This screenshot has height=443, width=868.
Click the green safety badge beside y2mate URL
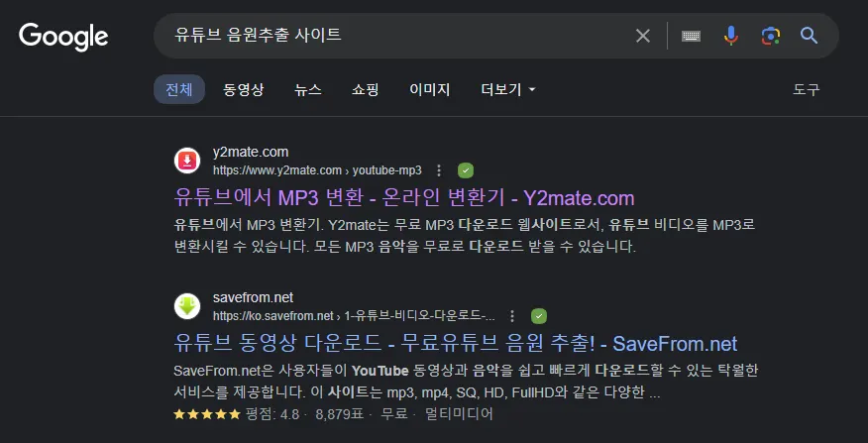[466, 170]
